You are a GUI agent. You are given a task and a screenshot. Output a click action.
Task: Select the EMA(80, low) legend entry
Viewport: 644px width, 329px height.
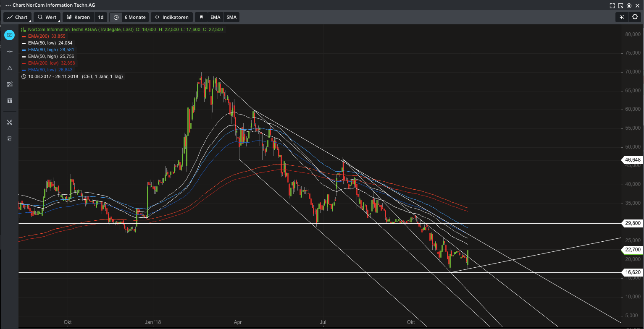pyautogui.click(x=50, y=70)
